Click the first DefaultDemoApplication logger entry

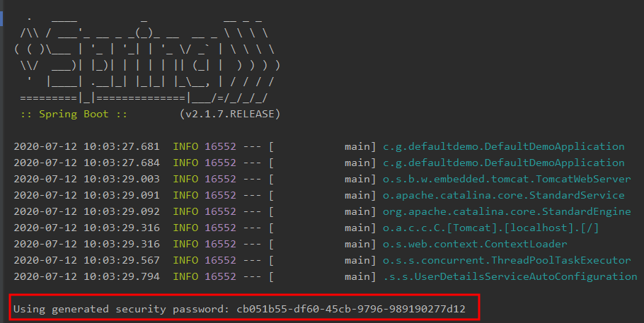[x=504, y=146]
